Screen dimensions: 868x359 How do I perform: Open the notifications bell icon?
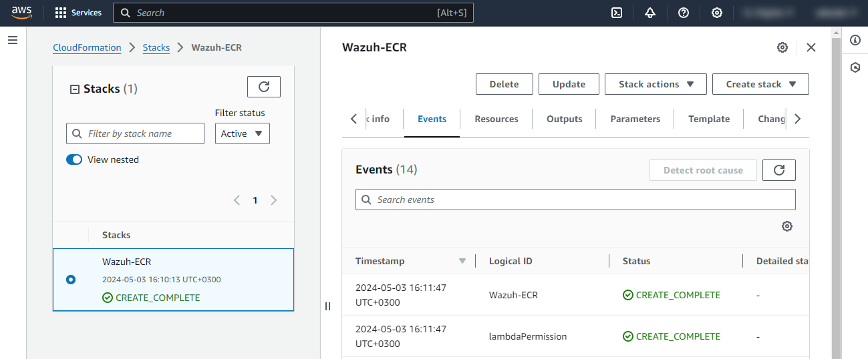point(650,13)
